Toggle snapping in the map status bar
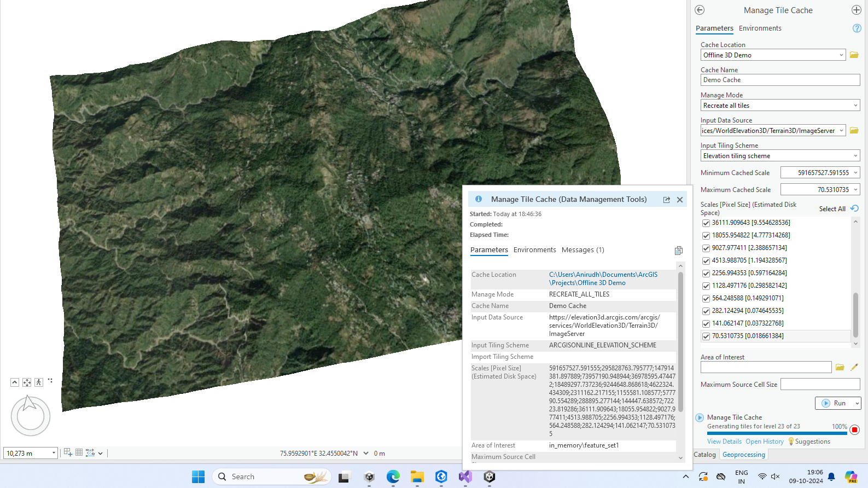The height and width of the screenshot is (488, 868). point(90,452)
